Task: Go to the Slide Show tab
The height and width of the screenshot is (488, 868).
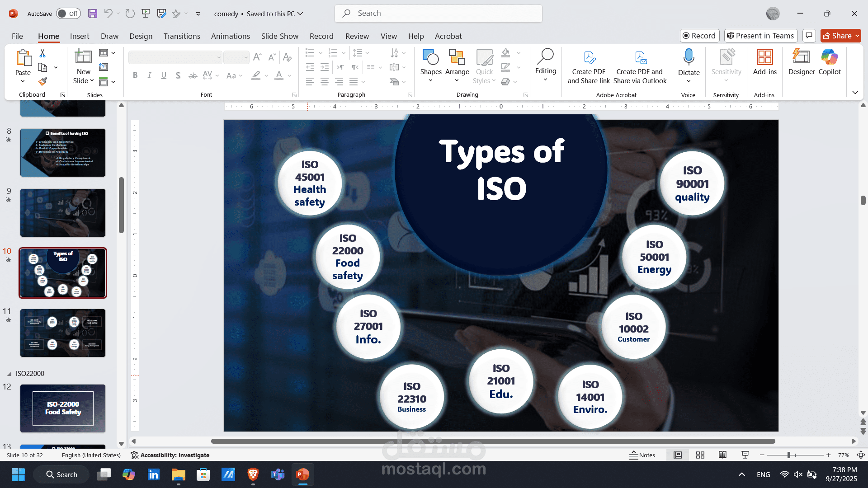Action: point(279,36)
